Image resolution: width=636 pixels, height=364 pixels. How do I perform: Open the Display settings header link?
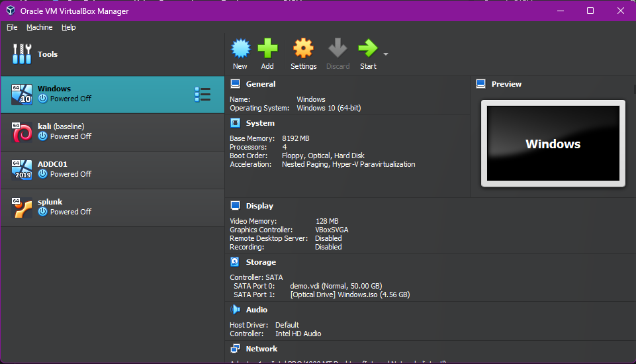259,206
